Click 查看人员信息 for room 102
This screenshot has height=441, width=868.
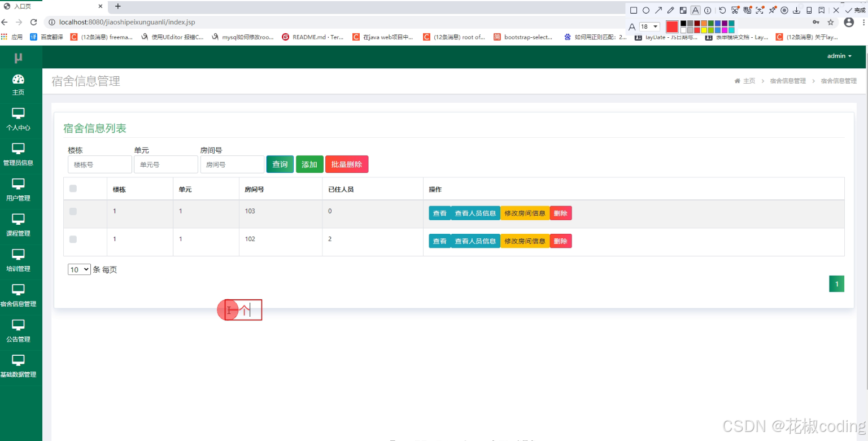point(476,241)
